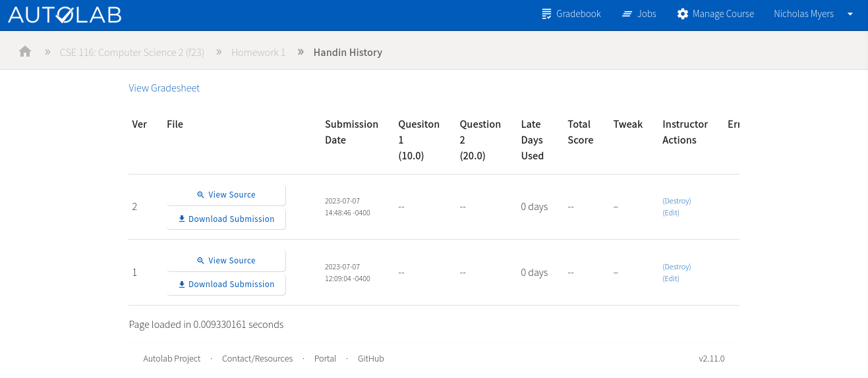Image resolution: width=868 pixels, height=378 pixels.
Task: Click the File column header
Action: pyautogui.click(x=175, y=124)
